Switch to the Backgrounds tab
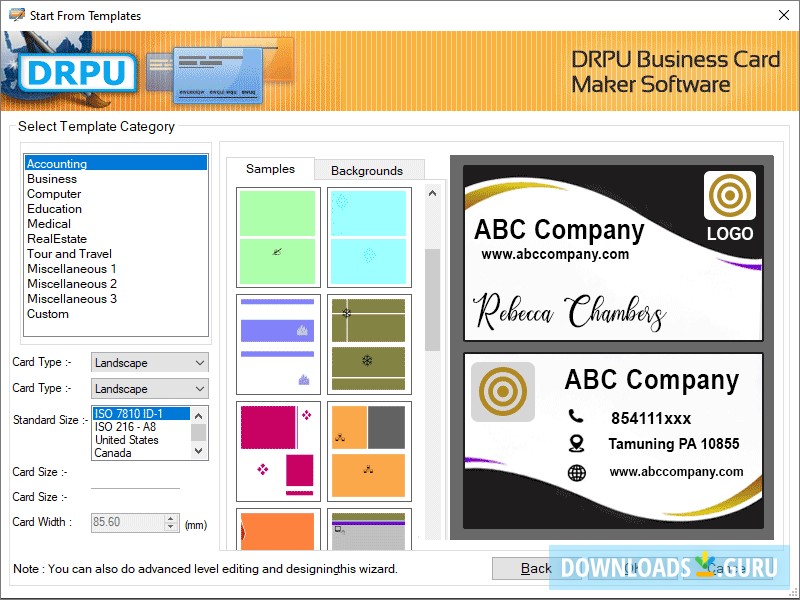 [x=367, y=170]
